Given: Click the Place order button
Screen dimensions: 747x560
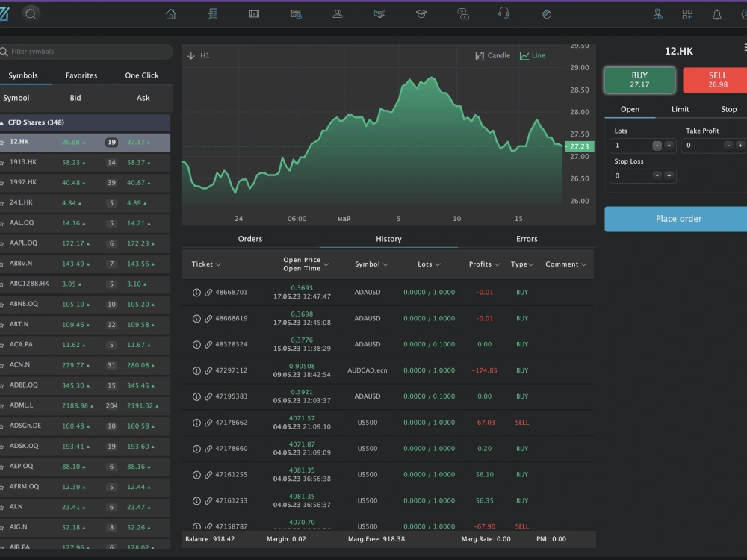Looking at the screenshot, I should [678, 219].
